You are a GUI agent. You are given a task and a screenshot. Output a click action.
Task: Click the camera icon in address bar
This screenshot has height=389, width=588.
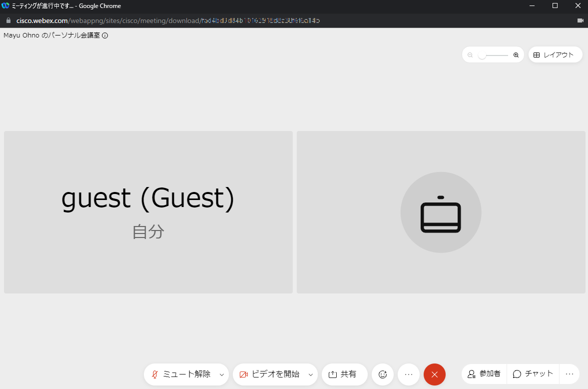580,20
